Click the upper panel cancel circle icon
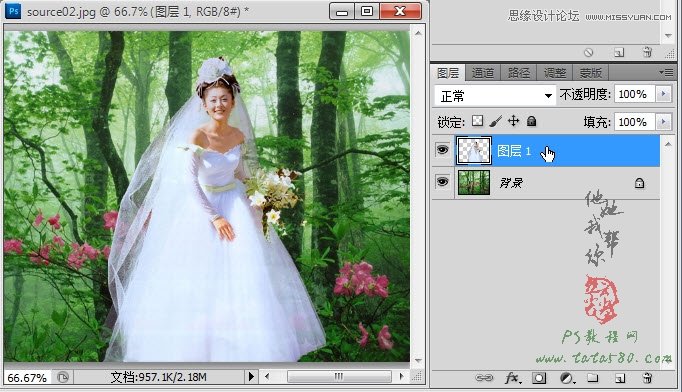Image resolution: width=682 pixels, height=392 pixels. pos(588,53)
